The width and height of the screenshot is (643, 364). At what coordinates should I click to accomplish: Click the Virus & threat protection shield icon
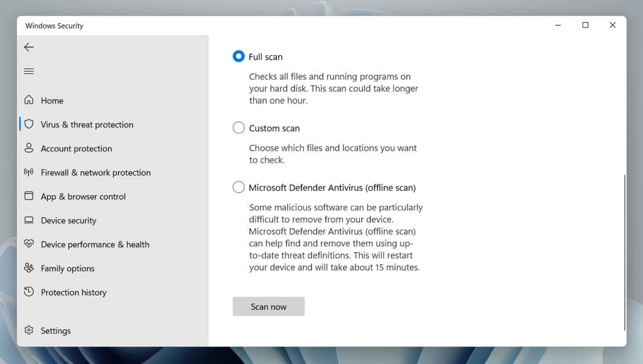29,124
